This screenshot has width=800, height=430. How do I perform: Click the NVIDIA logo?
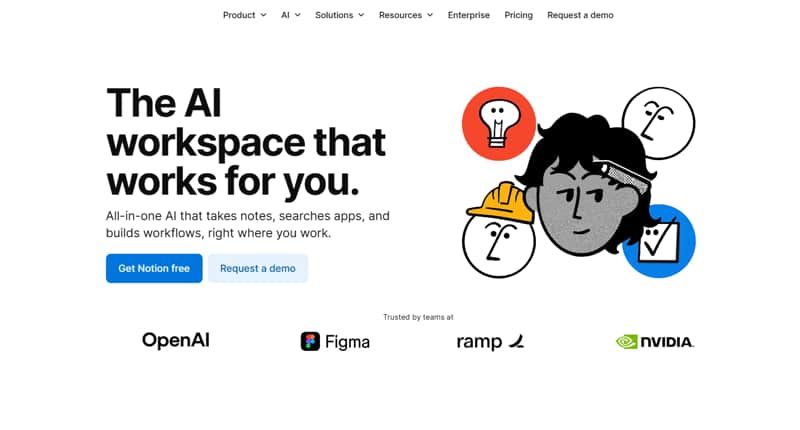[x=655, y=341]
